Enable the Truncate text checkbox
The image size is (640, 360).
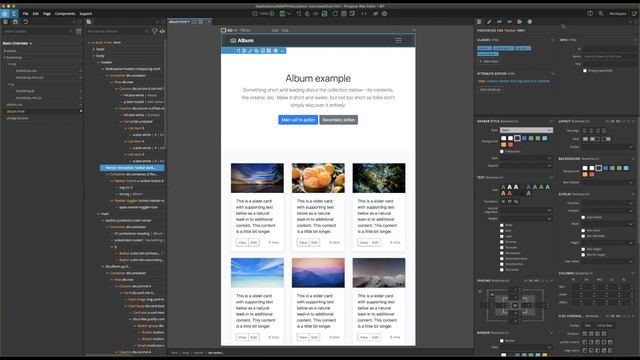[502, 247]
